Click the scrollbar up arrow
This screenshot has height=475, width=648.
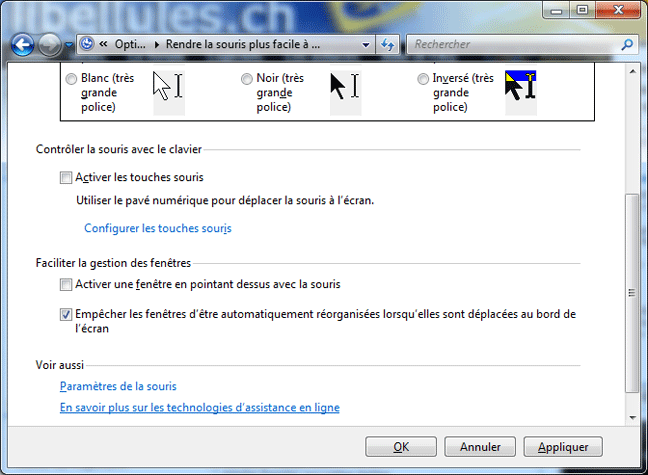coord(633,72)
